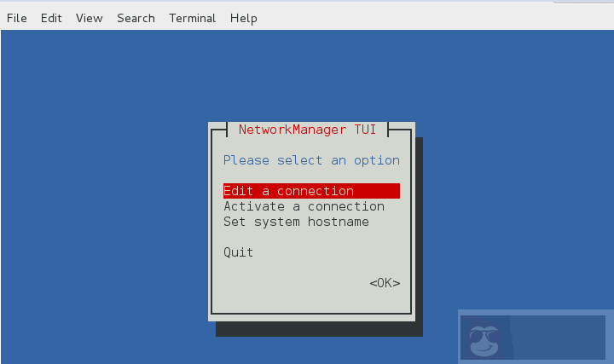
Task: Select the Edit a connection option
Action: (312, 191)
